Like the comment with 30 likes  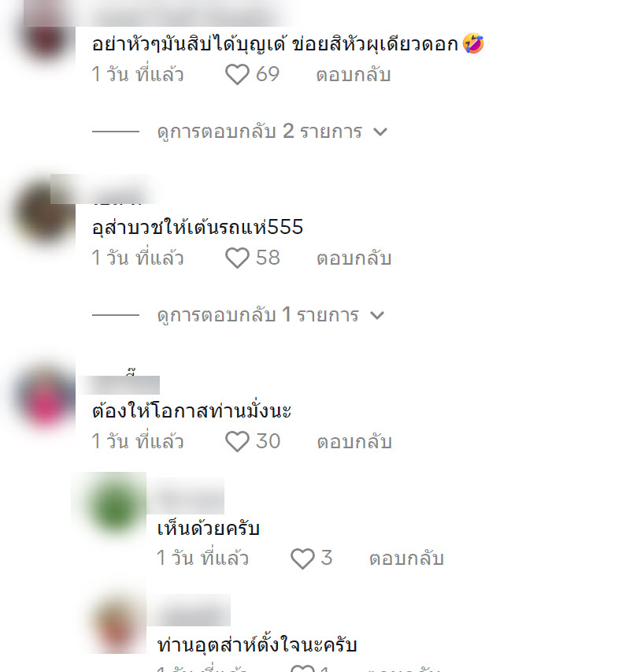237,441
